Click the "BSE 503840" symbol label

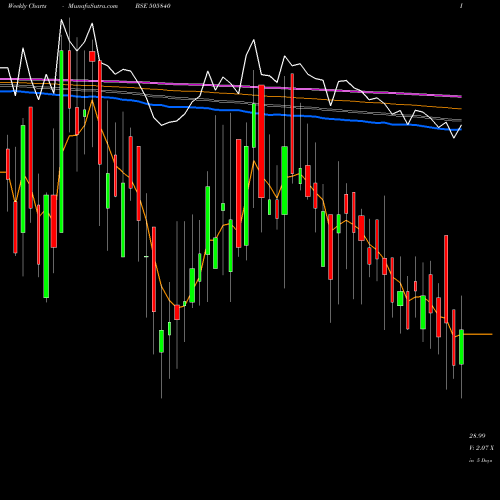[x=153, y=6]
